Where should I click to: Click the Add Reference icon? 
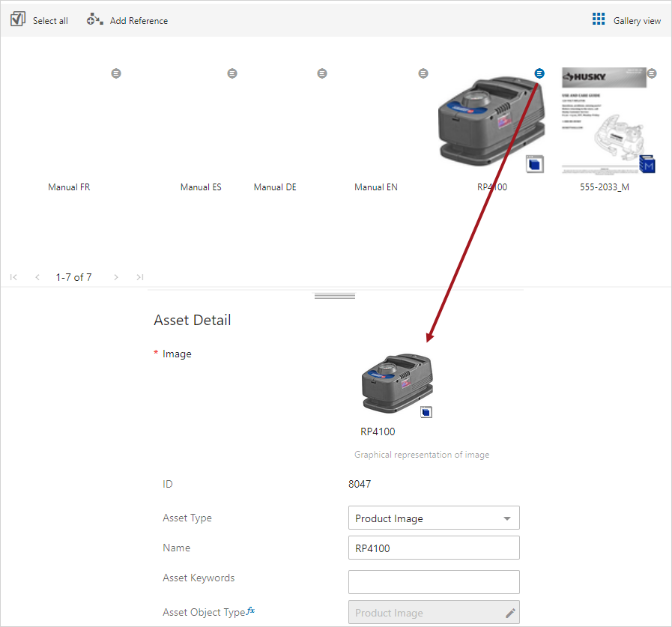94,19
